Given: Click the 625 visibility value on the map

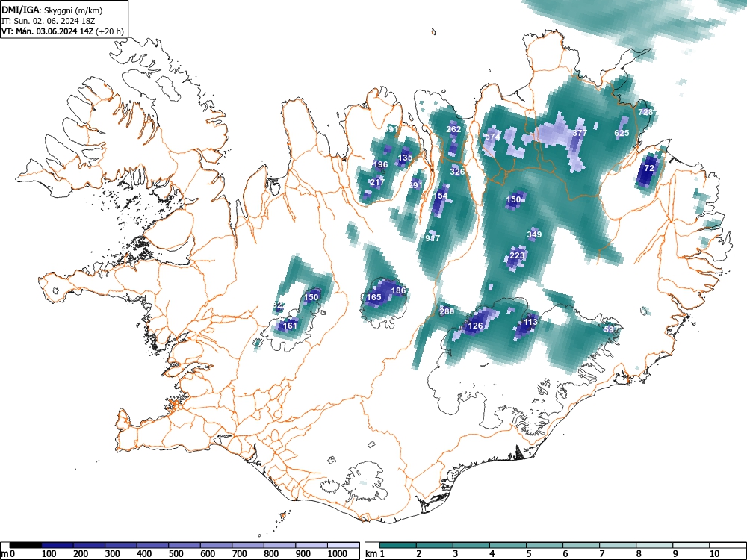Looking at the screenshot, I should [622, 133].
